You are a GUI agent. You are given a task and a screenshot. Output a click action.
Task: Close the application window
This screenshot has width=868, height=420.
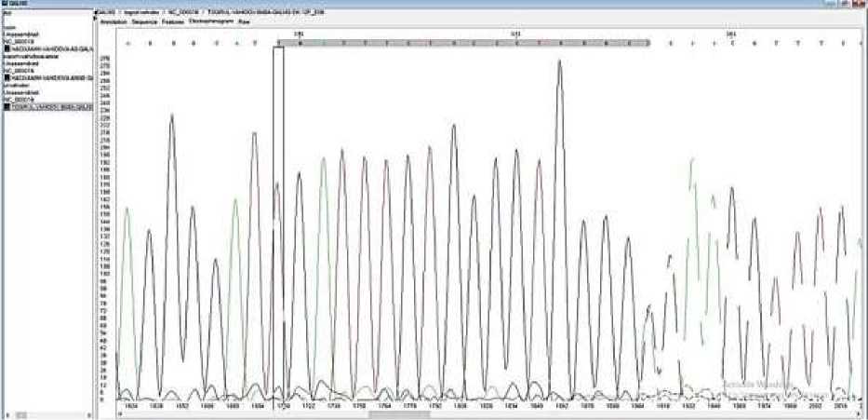click(861, 3)
